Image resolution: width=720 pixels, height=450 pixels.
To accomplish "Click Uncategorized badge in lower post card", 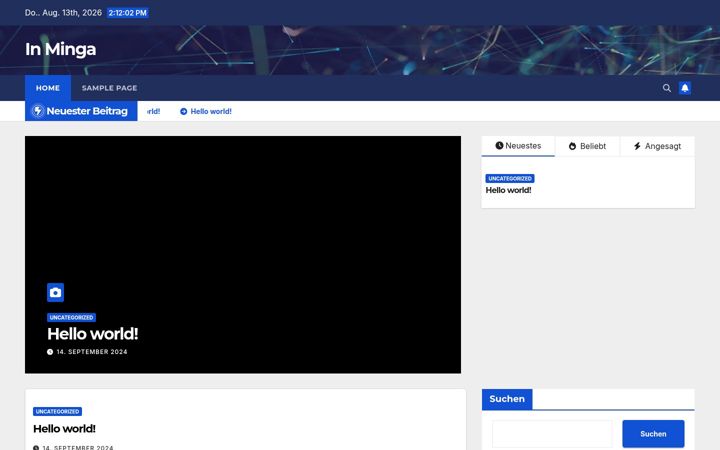I will tap(57, 411).
